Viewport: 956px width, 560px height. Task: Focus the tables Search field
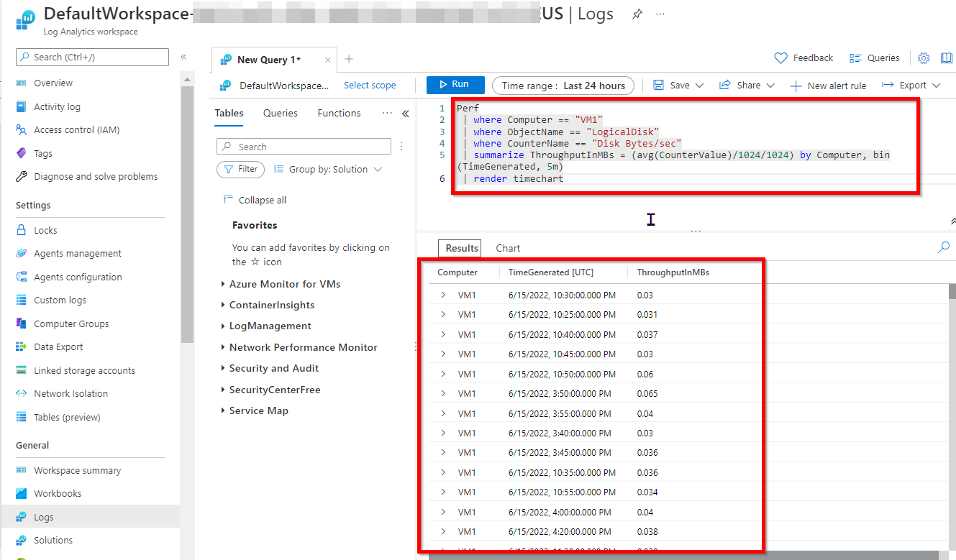click(x=304, y=147)
